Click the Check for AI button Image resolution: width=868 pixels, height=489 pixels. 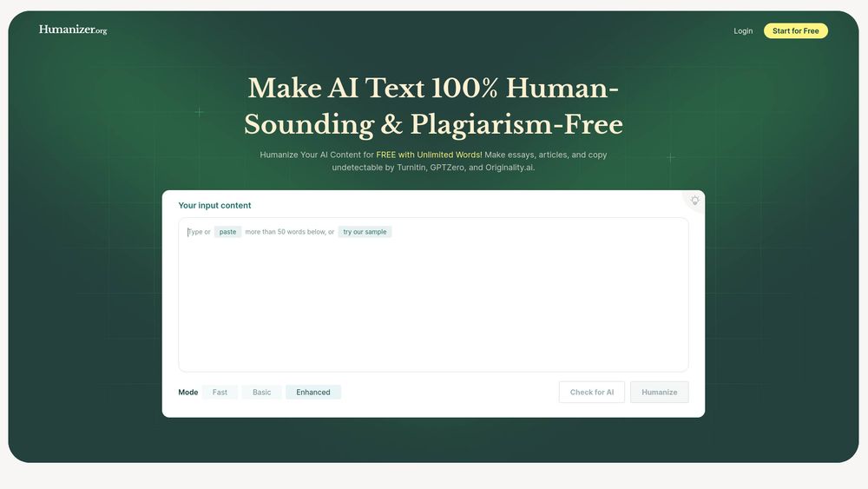592,392
